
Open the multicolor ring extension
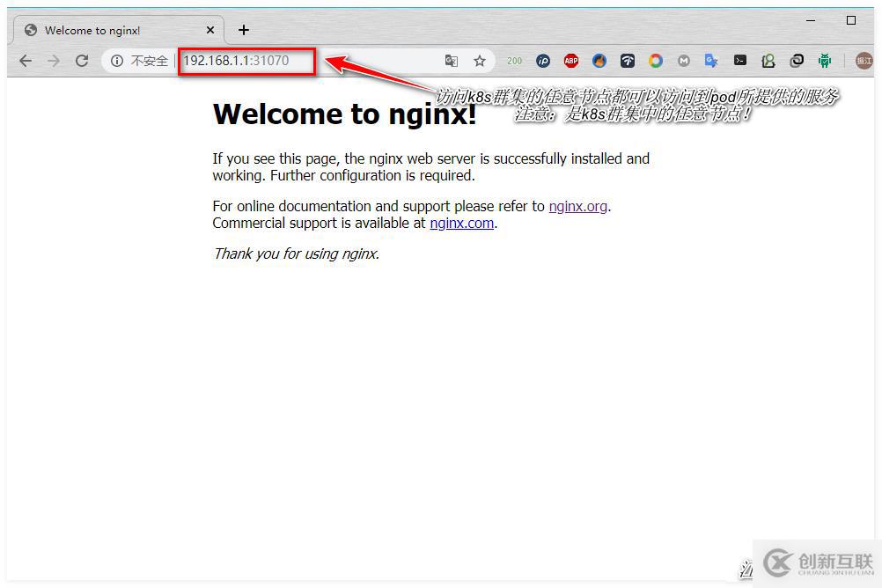click(655, 61)
